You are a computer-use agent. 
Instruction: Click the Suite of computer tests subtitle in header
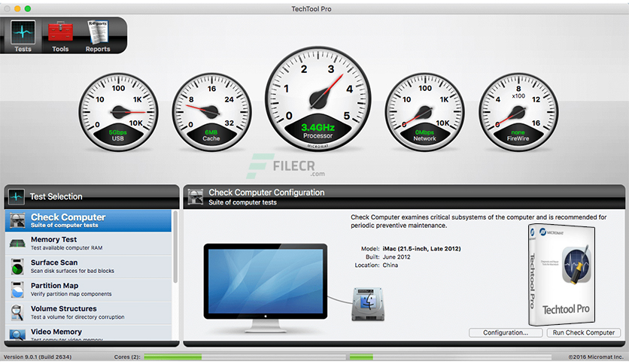coord(242,202)
